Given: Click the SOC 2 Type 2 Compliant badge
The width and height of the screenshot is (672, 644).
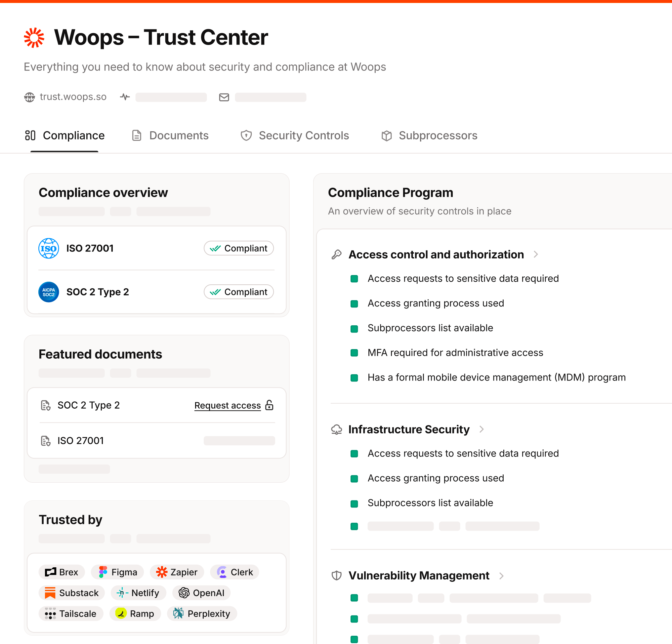Looking at the screenshot, I should 239,292.
